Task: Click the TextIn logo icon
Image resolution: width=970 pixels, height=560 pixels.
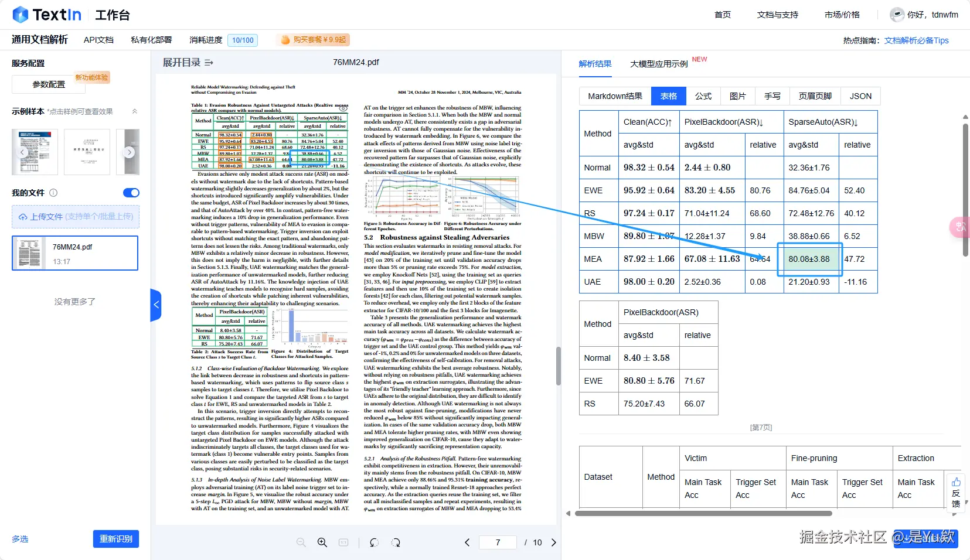Action: coord(19,14)
